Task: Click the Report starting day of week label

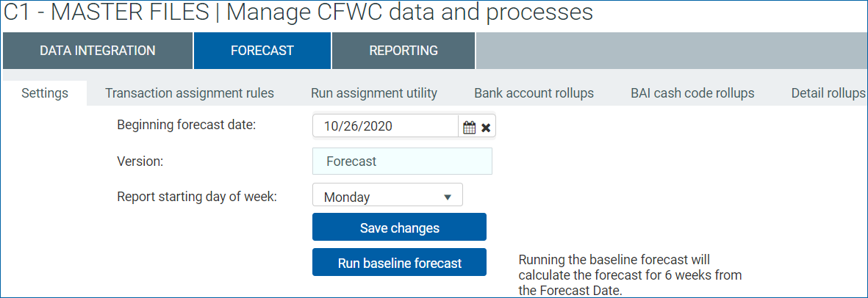Action: (x=196, y=197)
